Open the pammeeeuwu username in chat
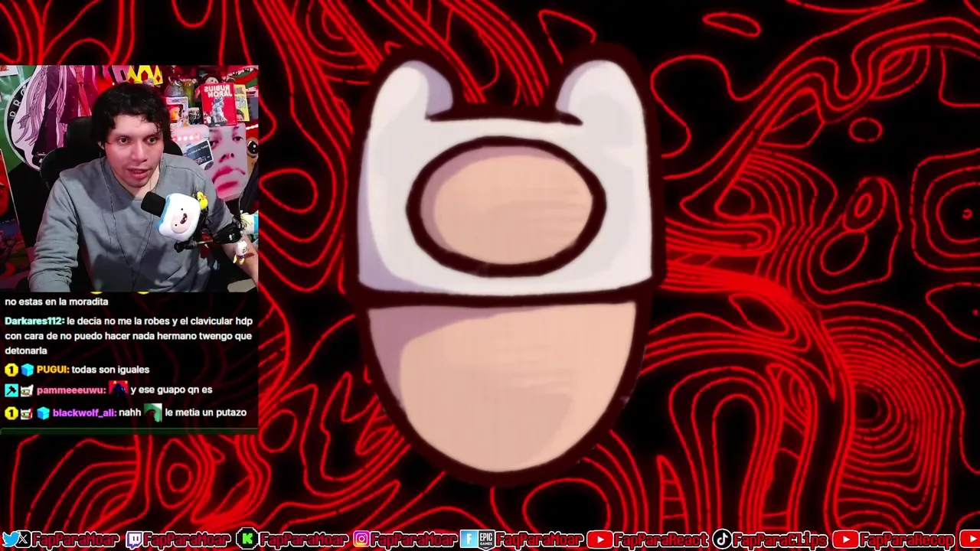This screenshot has height=551, width=980. coord(70,390)
